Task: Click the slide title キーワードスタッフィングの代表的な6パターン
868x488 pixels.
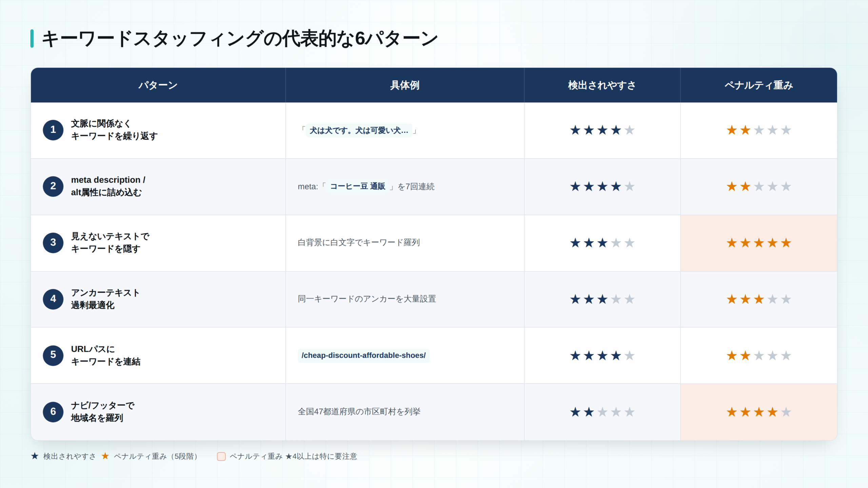Action: (x=240, y=39)
